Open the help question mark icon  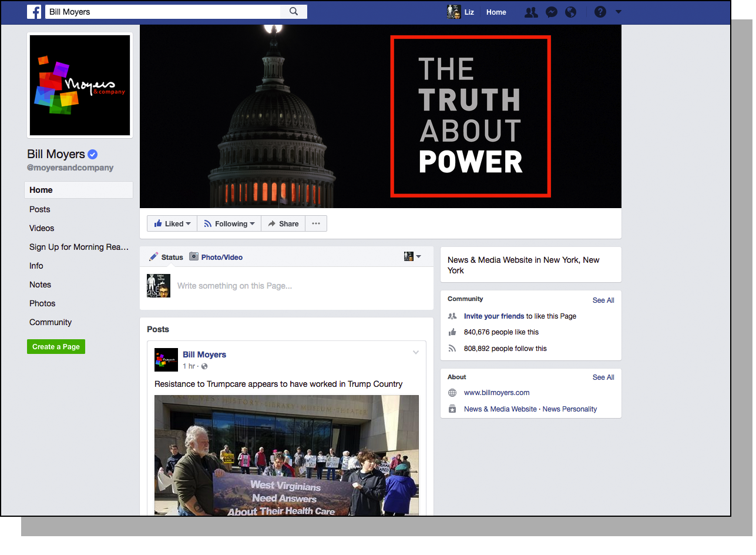point(600,12)
